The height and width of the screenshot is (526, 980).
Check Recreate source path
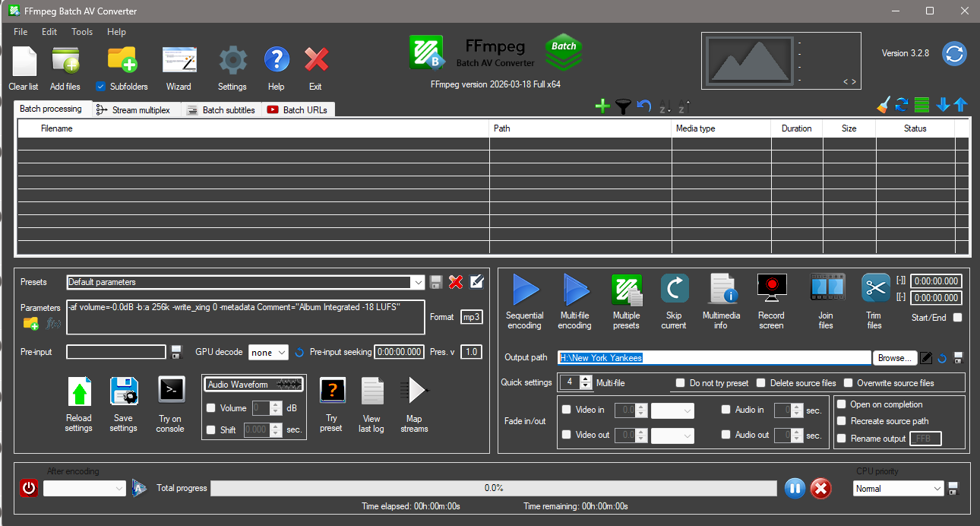(x=841, y=421)
